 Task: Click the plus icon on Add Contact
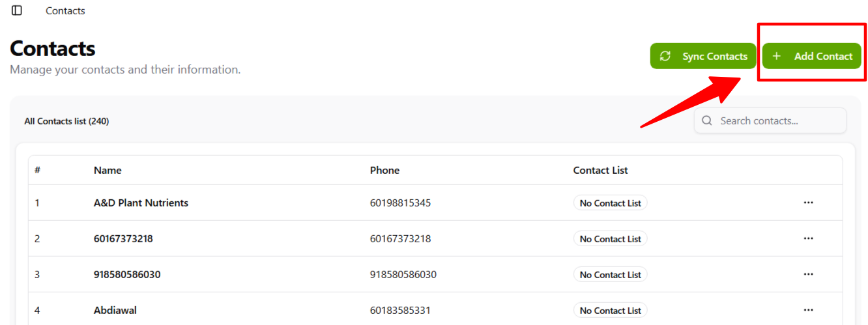coord(776,56)
